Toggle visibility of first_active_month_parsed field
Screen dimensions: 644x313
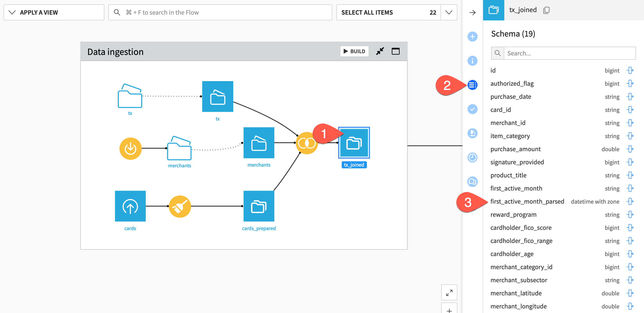coord(631,201)
